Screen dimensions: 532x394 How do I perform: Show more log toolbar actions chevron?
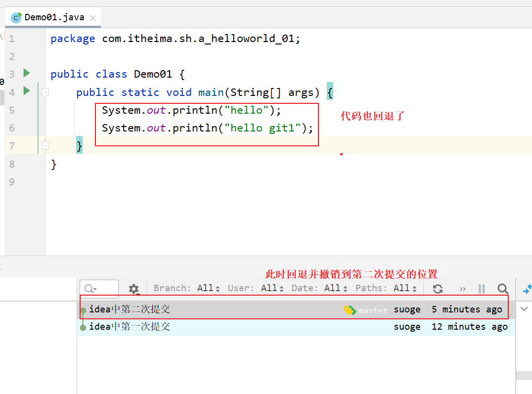pos(463,289)
